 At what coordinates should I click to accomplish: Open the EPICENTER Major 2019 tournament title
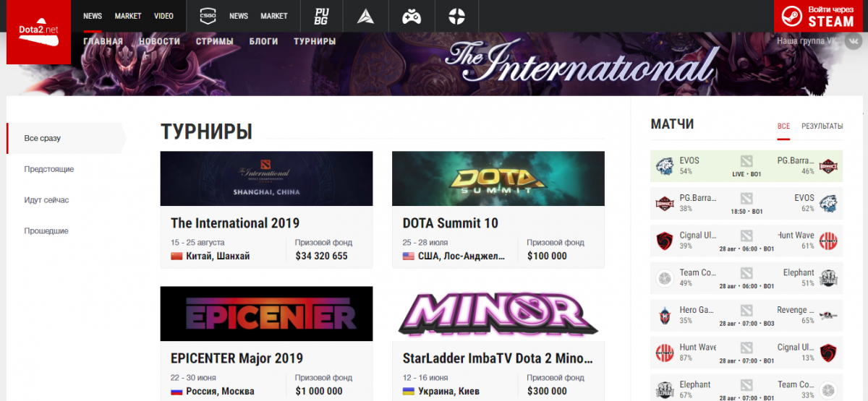coord(237,358)
